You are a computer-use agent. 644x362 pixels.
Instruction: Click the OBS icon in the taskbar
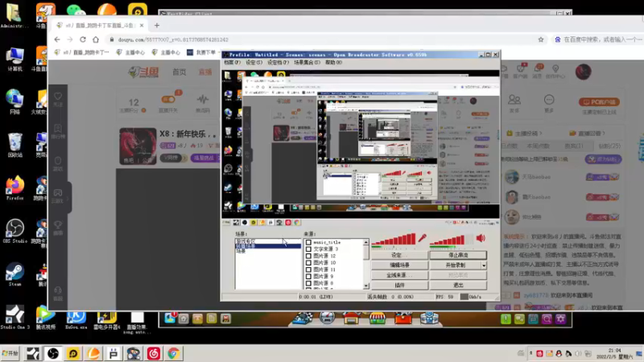(53, 353)
